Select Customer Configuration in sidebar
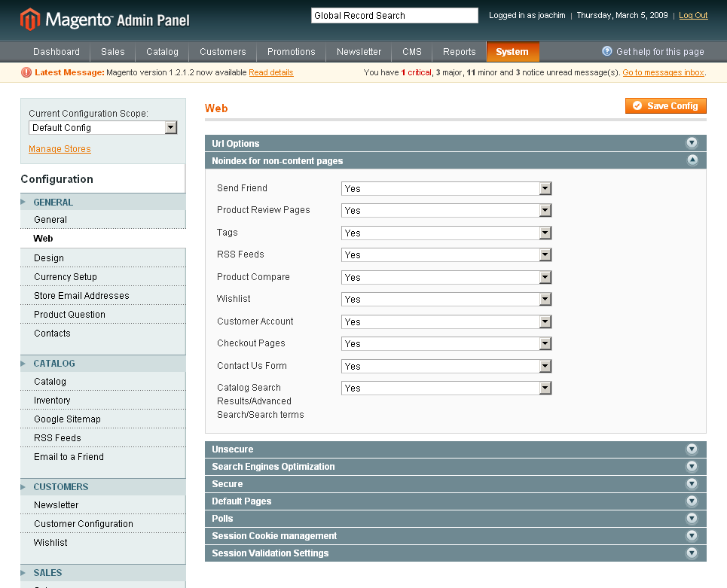 point(103,523)
